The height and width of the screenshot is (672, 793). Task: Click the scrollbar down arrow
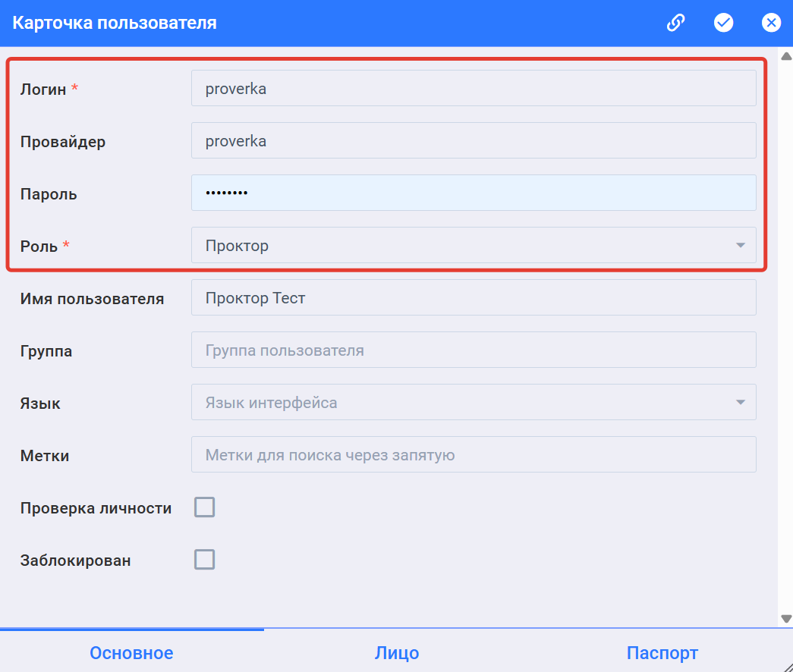tap(785, 617)
